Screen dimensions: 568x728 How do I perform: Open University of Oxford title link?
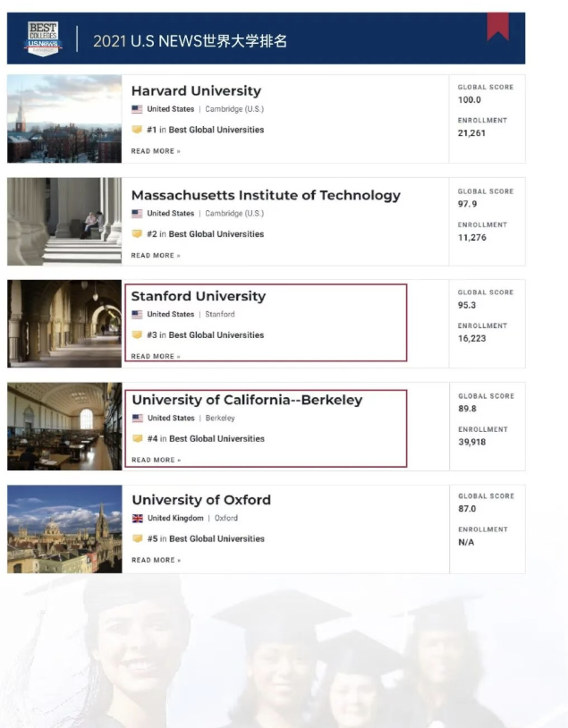coord(201,500)
